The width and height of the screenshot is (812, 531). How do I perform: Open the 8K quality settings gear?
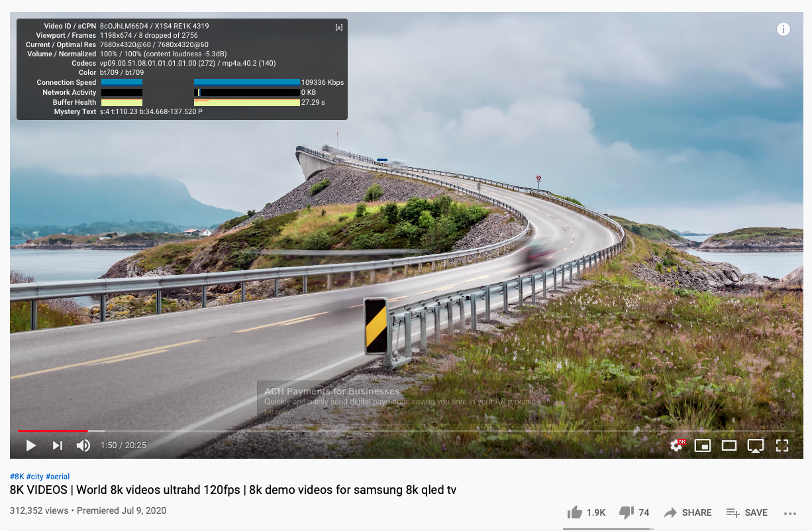[x=676, y=445]
